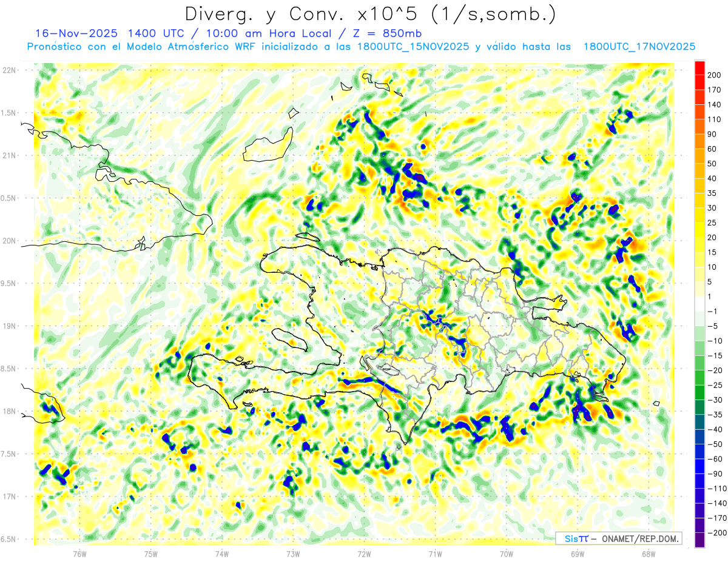The height and width of the screenshot is (562, 728).
Task: Click the colorbar value "35"
Action: (x=712, y=193)
